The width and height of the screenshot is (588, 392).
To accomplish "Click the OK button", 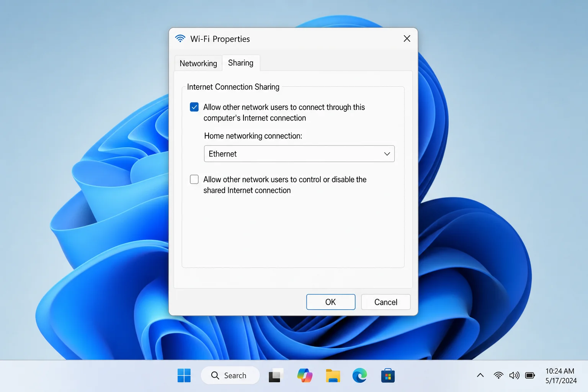I will click(331, 302).
